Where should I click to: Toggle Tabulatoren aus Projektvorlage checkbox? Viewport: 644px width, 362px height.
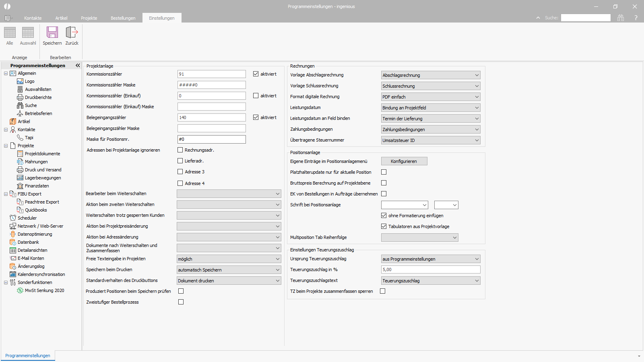(384, 226)
